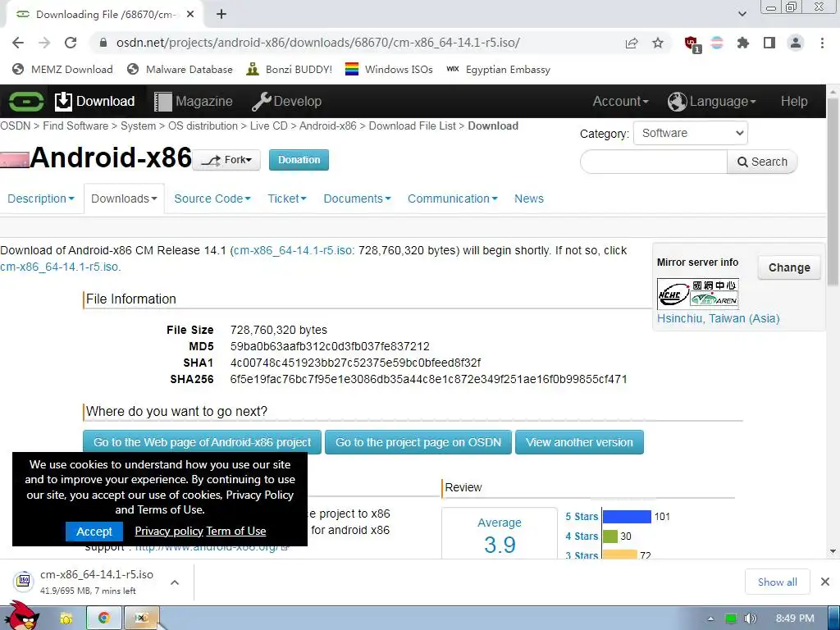Open the tab search chevron
Viewport: 840px width, 630px height.
coord(742,14)
